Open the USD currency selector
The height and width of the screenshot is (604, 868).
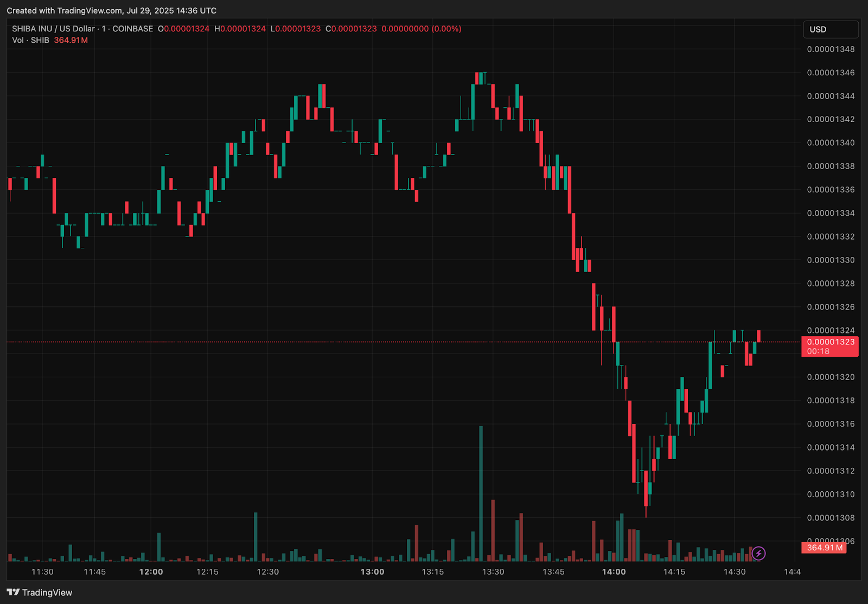831,29
